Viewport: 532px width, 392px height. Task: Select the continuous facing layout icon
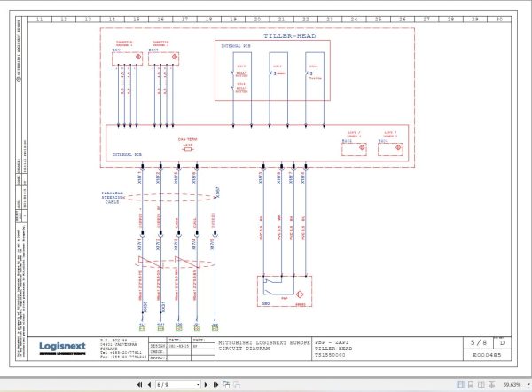491,385
